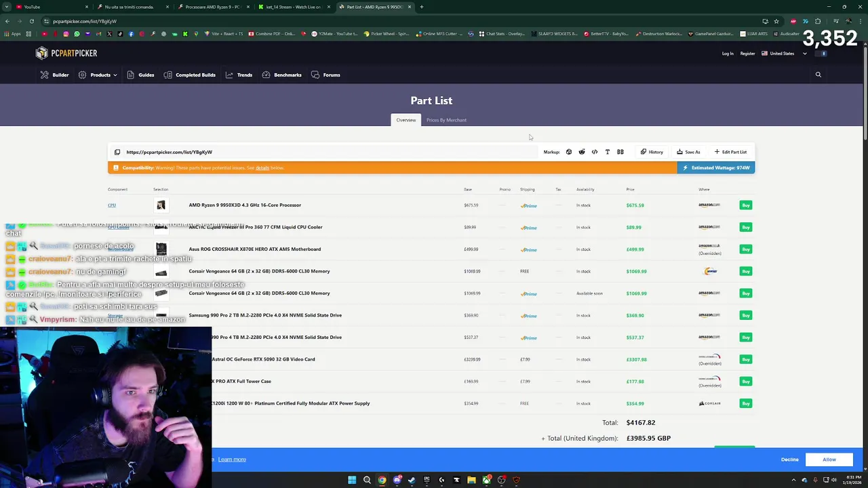This screenshot has width=868, height=488.
Task: Open the Asus ROG Crosshair X870E Hero link
Action: [x=254, y=249]
